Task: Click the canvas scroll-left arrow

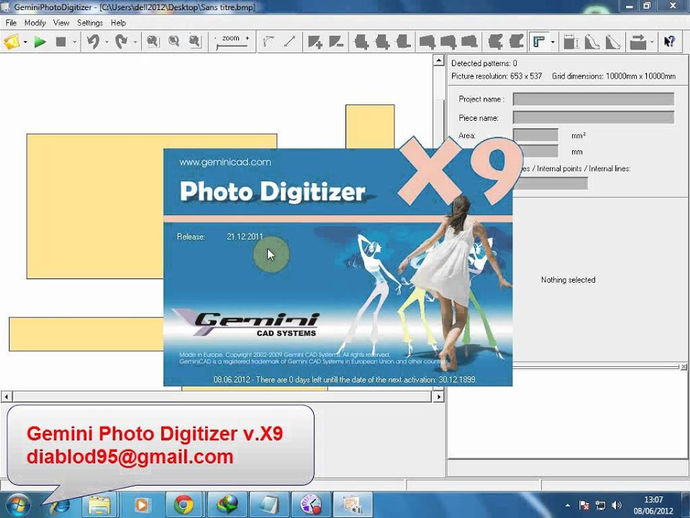Action: click(7, 397)
